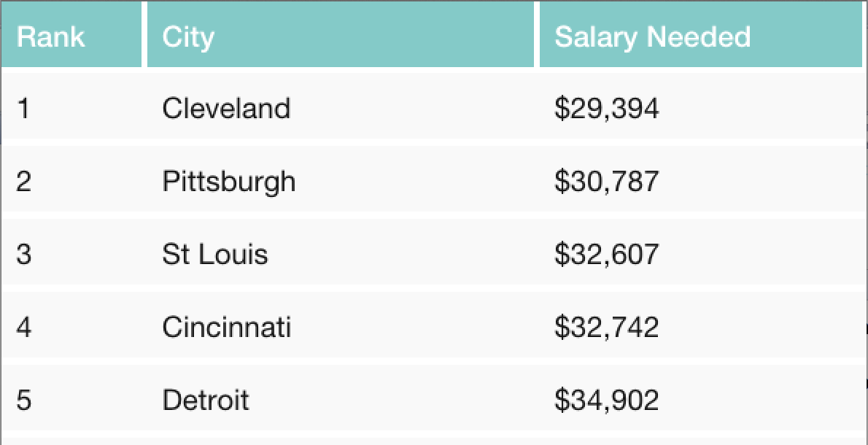Click rank number 1 cell
The width and height of the screenshot is (868, 445).
(x=24, y=109)
